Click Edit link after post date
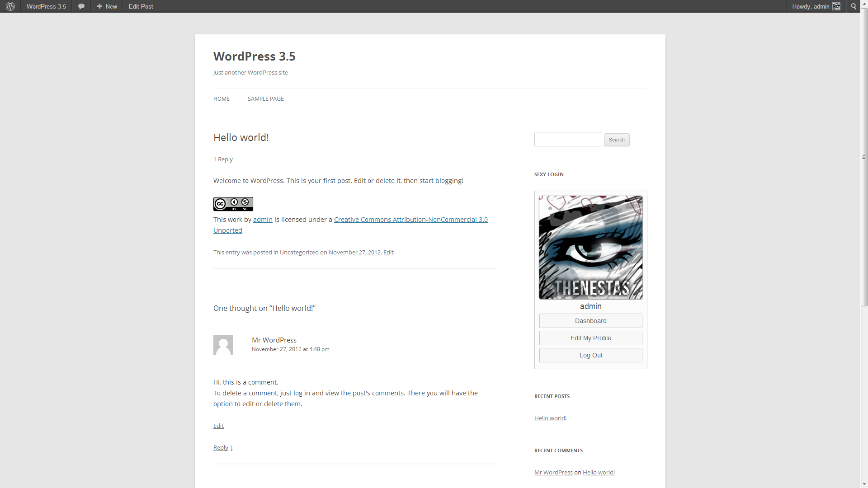 [388, 252]
